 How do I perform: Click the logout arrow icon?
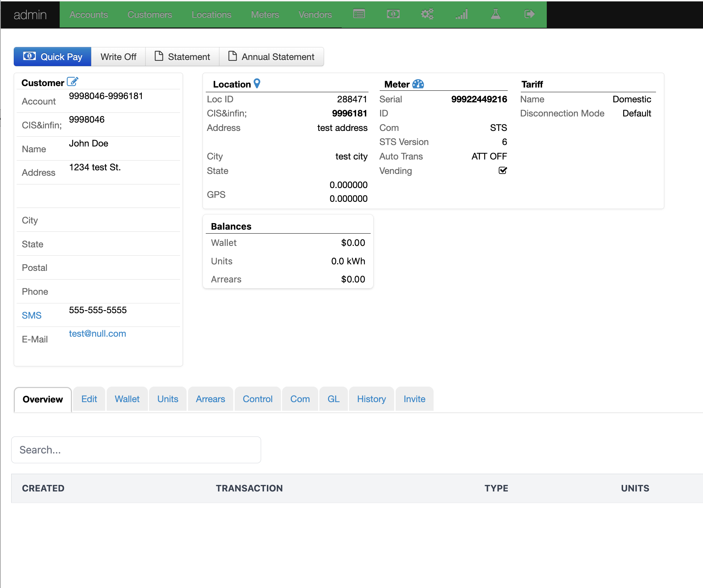529,14
